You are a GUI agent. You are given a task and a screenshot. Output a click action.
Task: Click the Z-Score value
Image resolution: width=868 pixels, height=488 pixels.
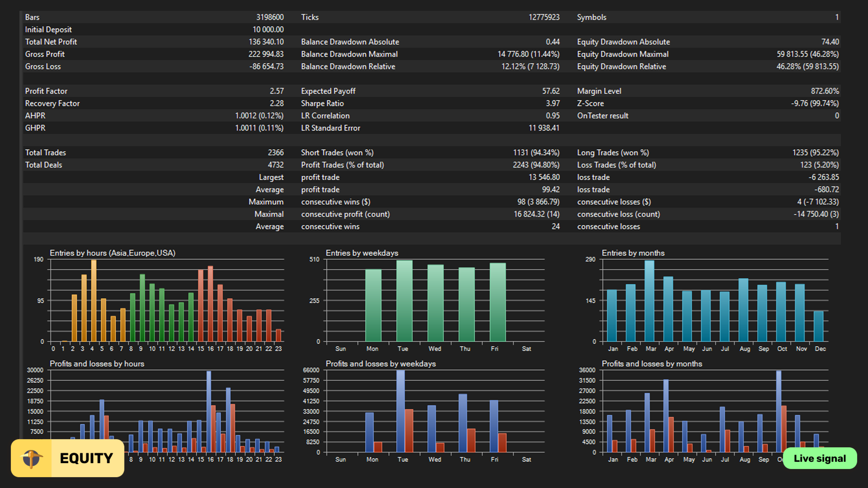tap(815, 103)
